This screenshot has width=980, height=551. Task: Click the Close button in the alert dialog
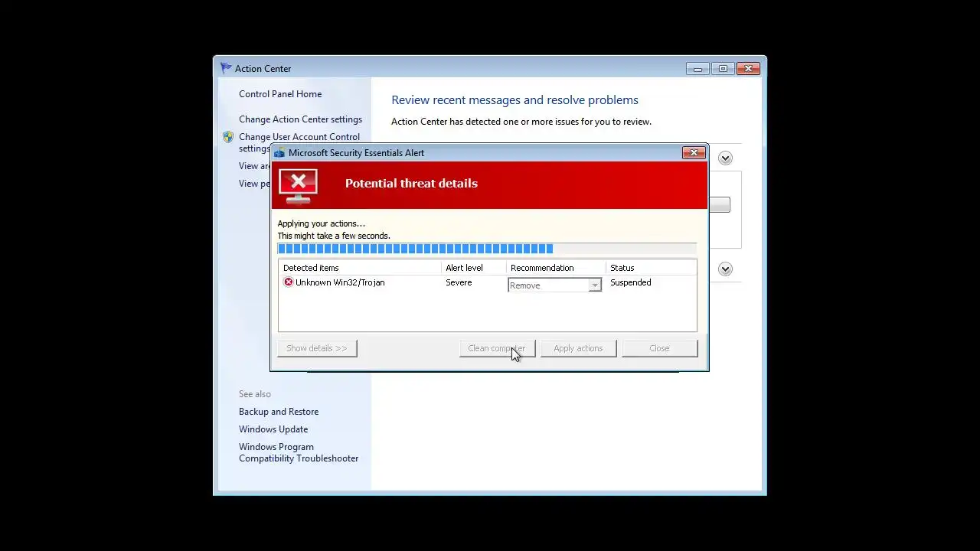(659, 348)
